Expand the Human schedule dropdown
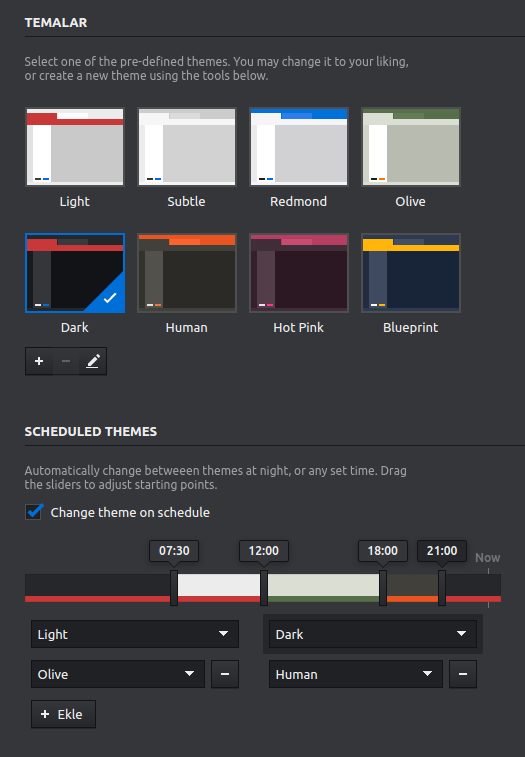The width and height of the screenshot is (525, 757). click(355, 674)
